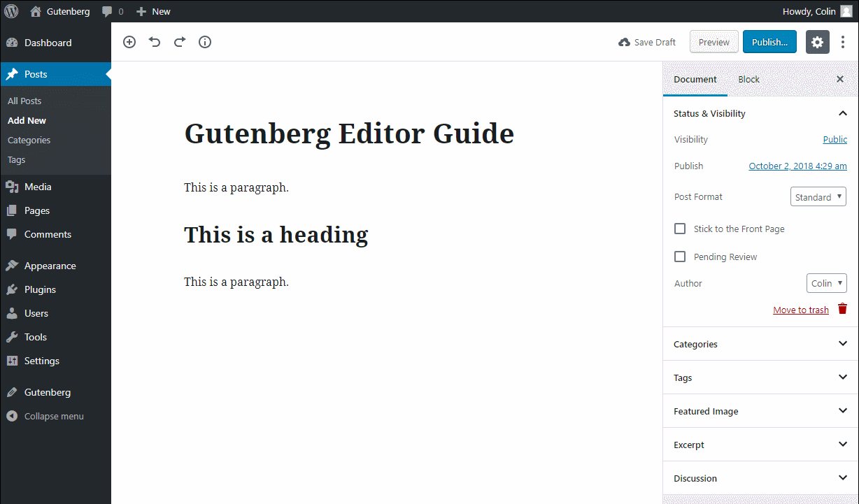
Task: Expand the Excerpt panel
Action: point(760,445)
